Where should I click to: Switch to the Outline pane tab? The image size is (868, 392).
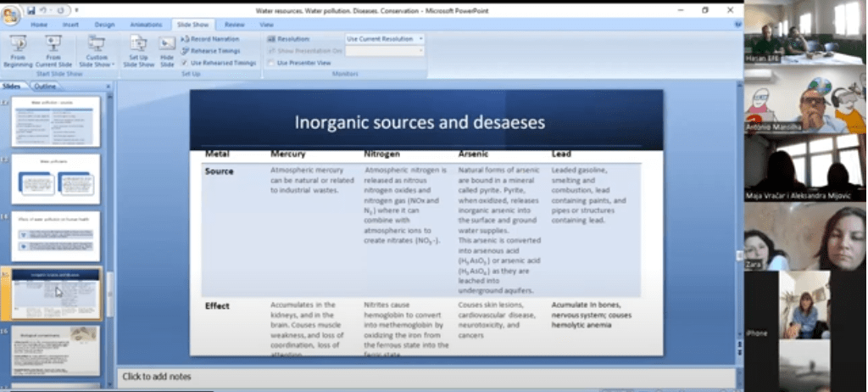45,87
